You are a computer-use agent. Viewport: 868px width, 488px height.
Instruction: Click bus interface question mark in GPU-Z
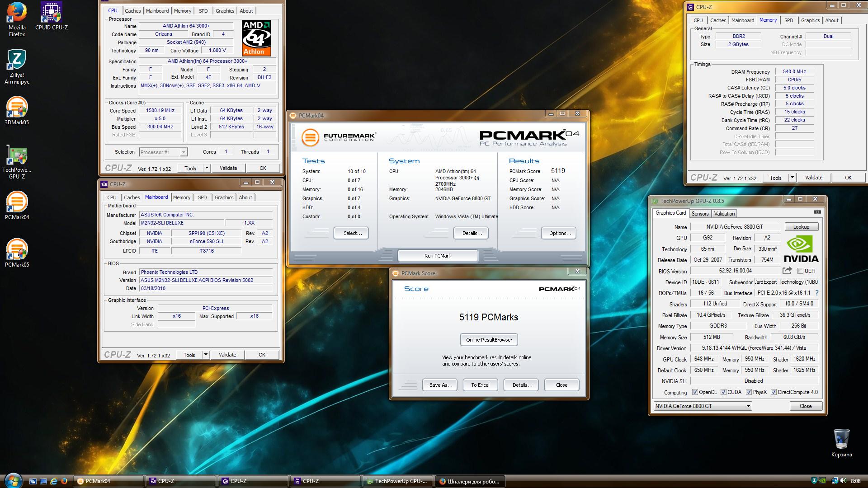pyautogui.click(x=816, y=293)
